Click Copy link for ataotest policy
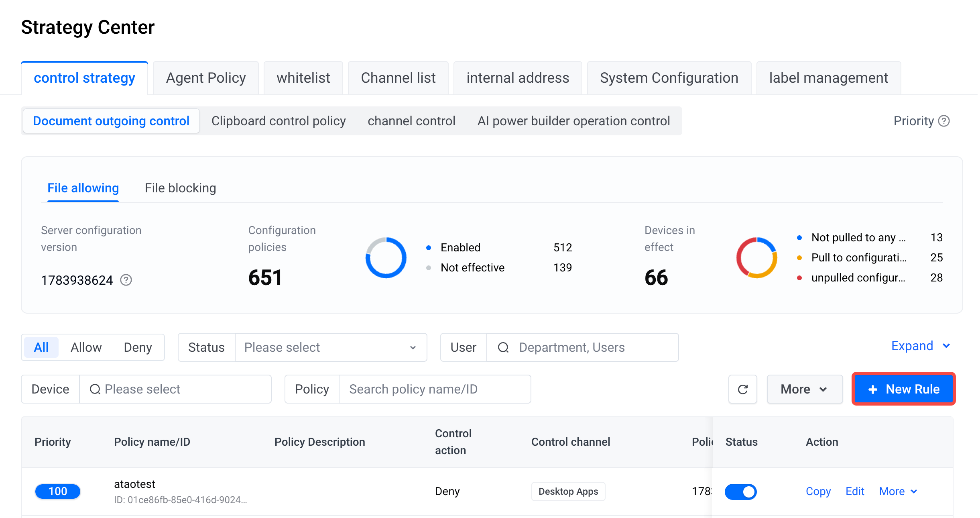980x518 pixels. tap(818, 491)
